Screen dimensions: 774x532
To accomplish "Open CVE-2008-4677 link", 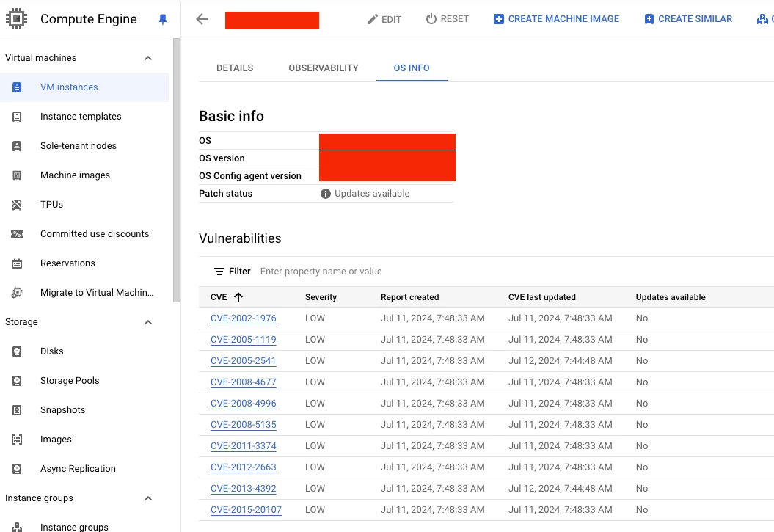I will pyautogui.click(x=244, y=382).
